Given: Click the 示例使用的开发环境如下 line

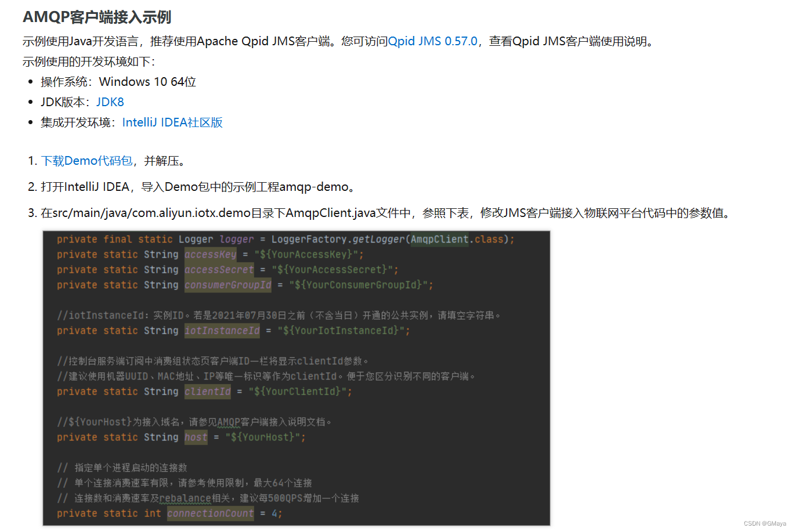Looking at the screenshot, I should pos(89,61).
